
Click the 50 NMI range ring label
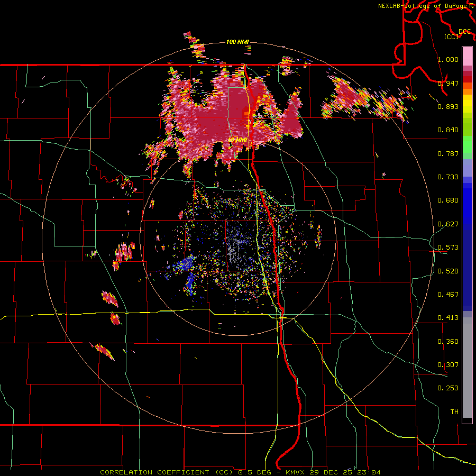(x=237, y=140)
